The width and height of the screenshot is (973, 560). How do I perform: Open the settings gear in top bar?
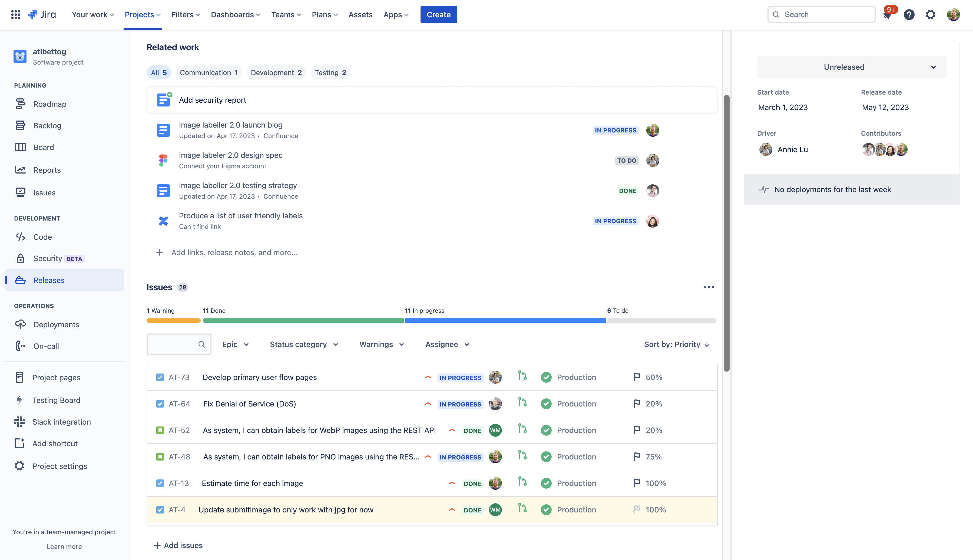(930, 15)
